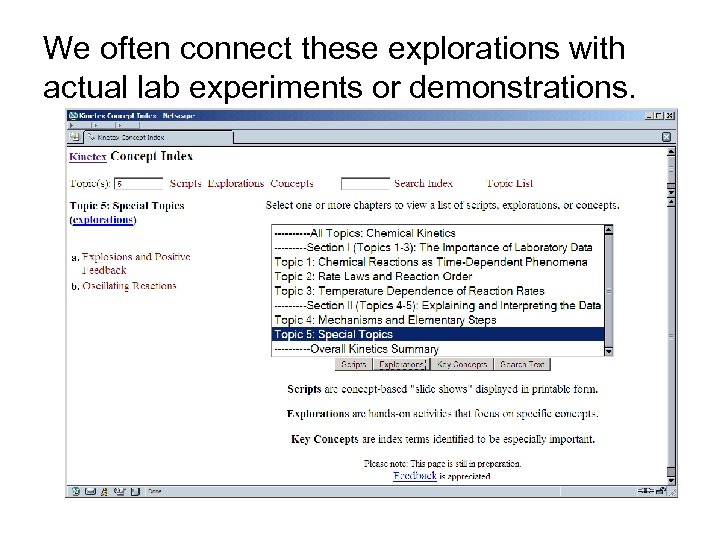Select Section I (Topics 1-3) list entry
This screenshot has width=720, height=540.
pos(438,248)
